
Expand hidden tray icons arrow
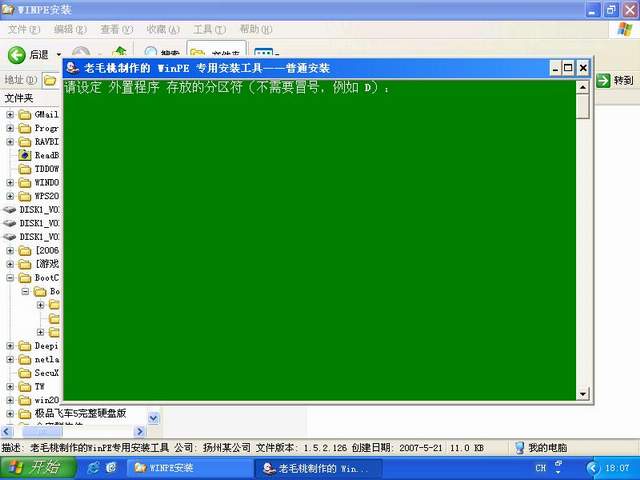pos(593,468)
